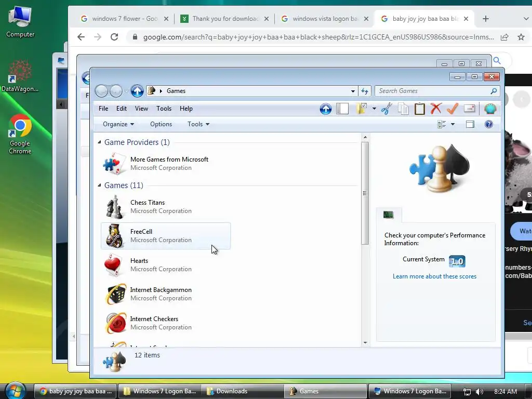Click the teal shell icon in the toolbar
Viewport: 532px width, 399px height.
click(490, 109)
